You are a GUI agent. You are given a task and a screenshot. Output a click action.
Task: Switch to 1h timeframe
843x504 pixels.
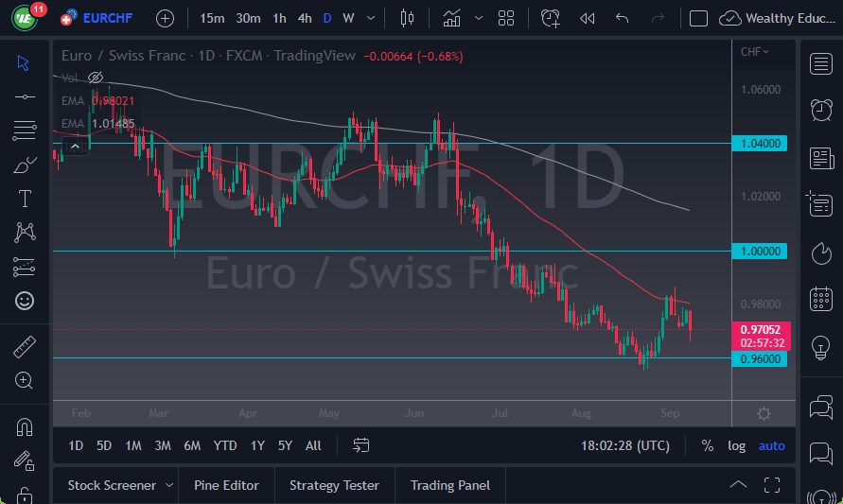[279, 18]
